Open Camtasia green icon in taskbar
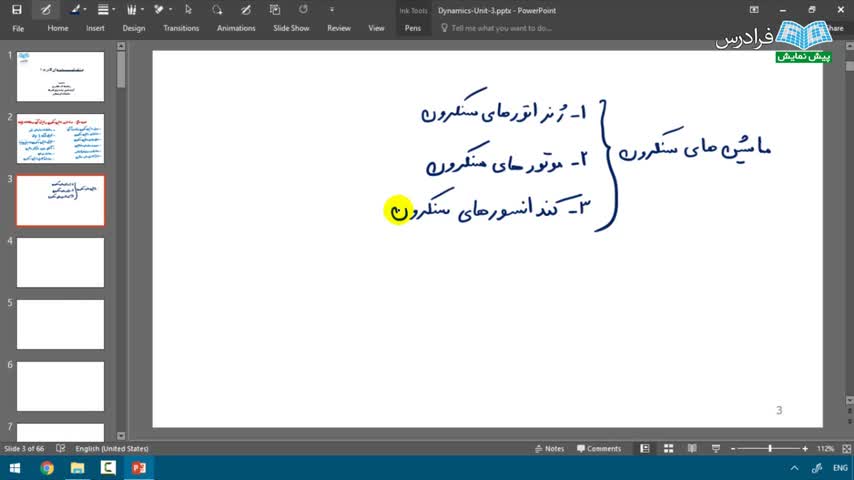Viewport: 854px width, 480px height. click(108, 468)
